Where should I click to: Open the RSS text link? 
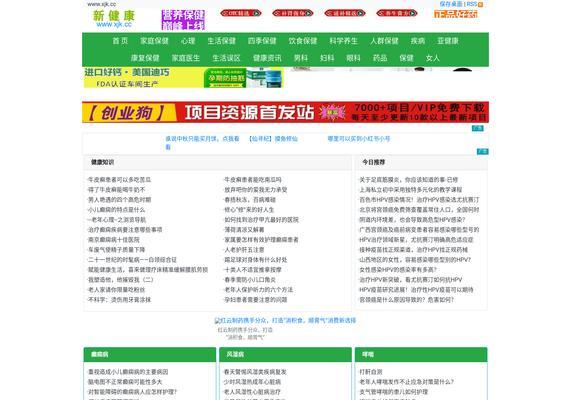pyautogui.click(x=472, y=4)
